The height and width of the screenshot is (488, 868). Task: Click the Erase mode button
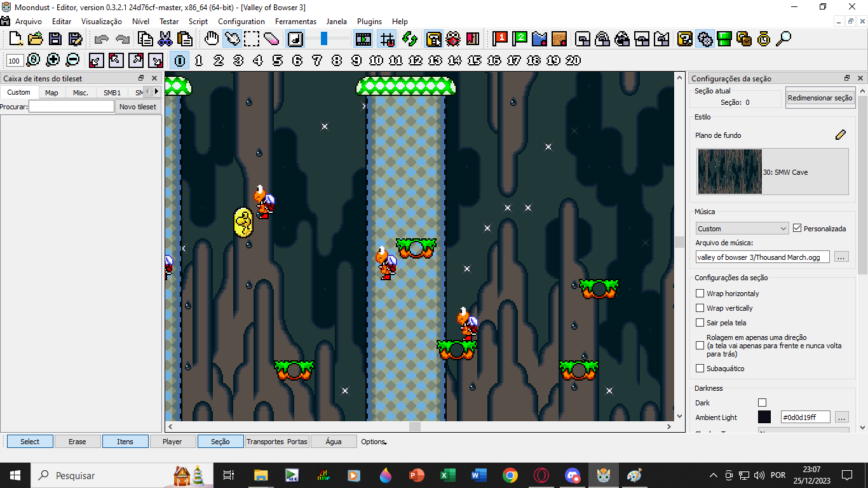(78, 442)
